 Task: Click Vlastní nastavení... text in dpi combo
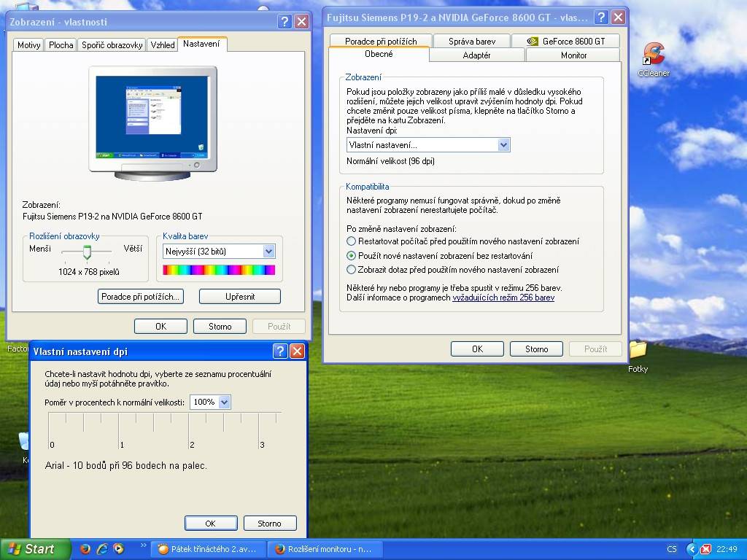click(x=382, y=145)
